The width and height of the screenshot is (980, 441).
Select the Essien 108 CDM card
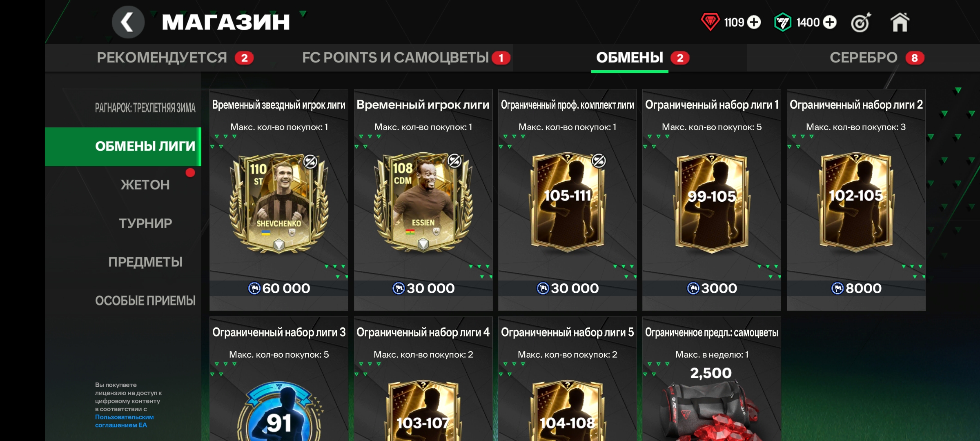[423, 203]
